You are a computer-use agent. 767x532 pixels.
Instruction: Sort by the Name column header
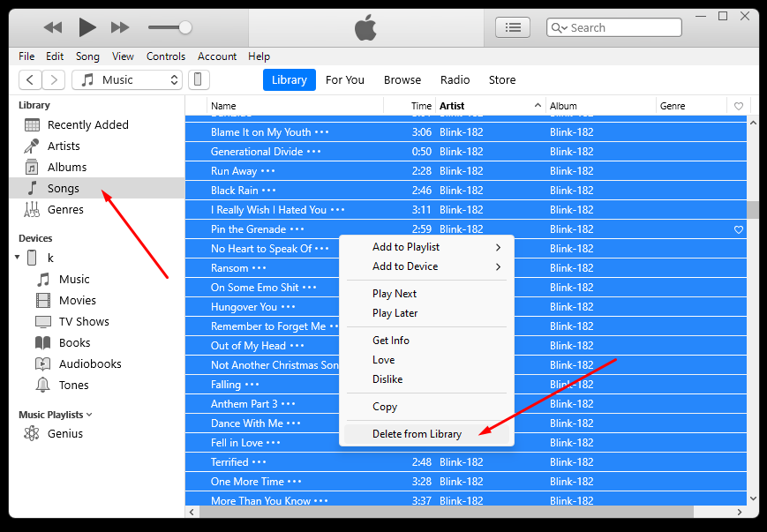pos(296,106)
